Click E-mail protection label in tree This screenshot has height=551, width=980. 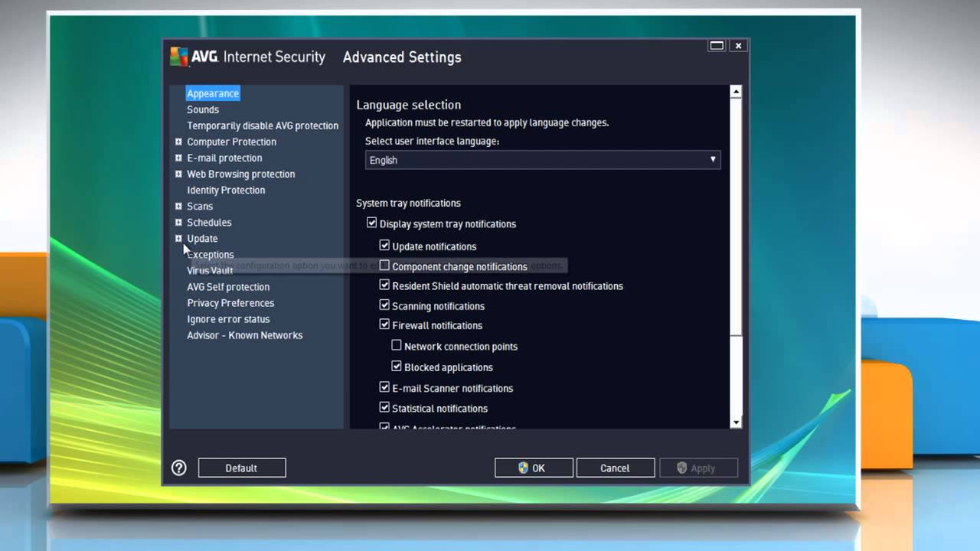pyautogui.click(x=224, y=158)
